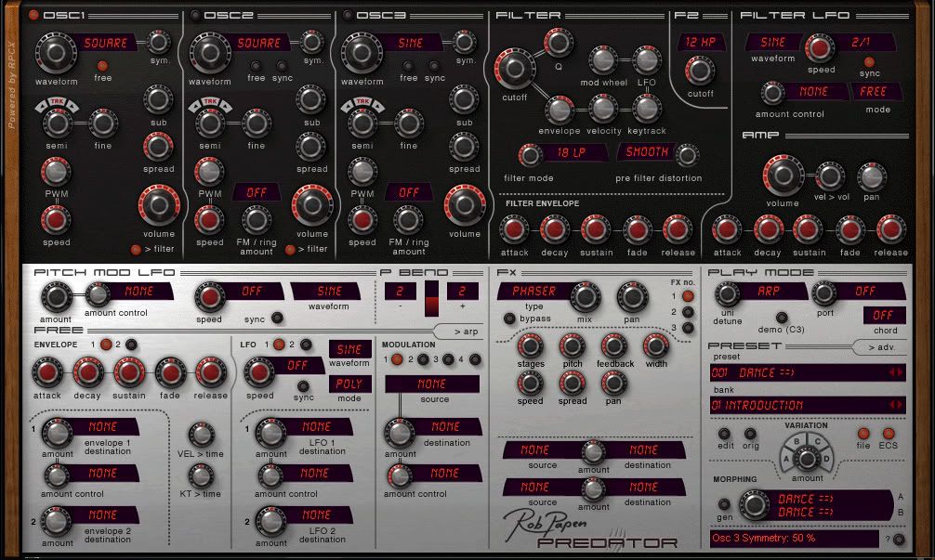Click the AMP envelope release knob
This screenshot has height=560, width=935.
tap(891, 230)
